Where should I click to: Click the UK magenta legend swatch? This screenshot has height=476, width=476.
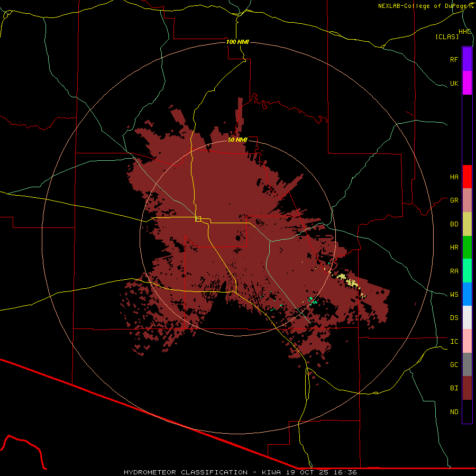467,83
